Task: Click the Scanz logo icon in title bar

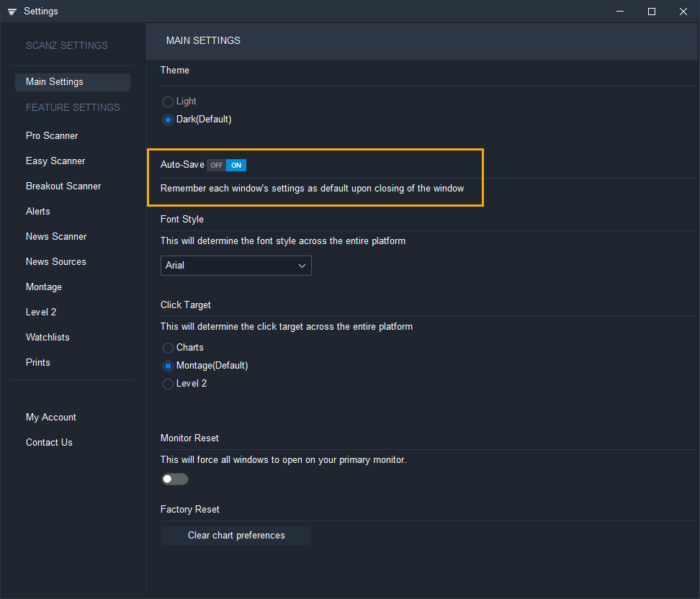Action: click(10, 11)
